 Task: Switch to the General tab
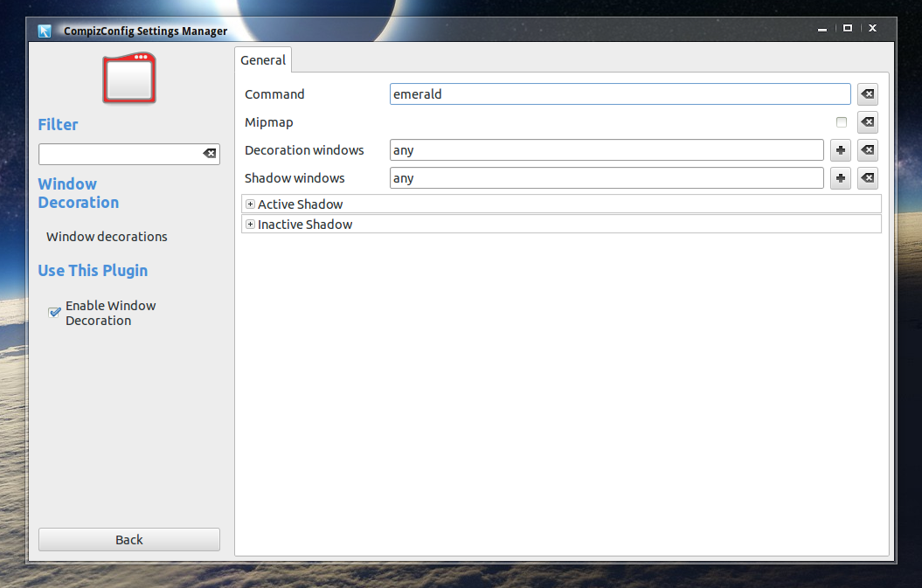(x=263, y=60)
